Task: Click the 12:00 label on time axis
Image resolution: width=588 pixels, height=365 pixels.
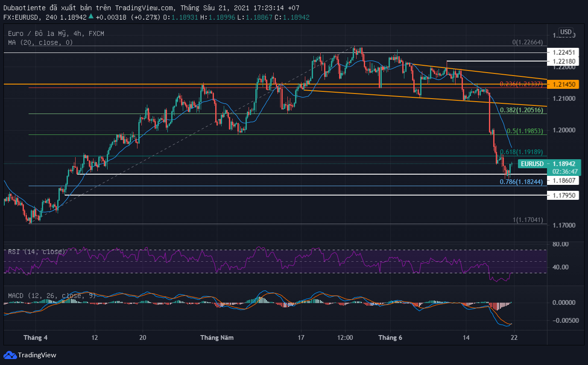Action: [x=345, y=337]
